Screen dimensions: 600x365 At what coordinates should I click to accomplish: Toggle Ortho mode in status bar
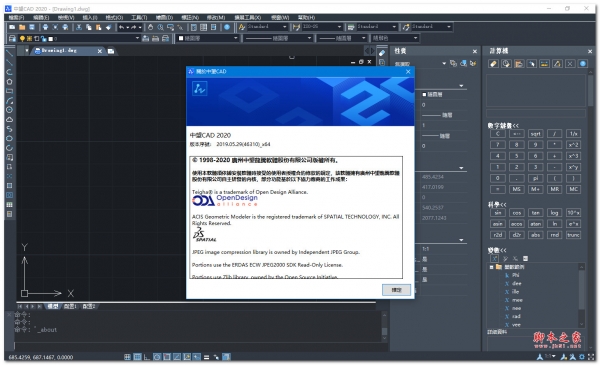coord(147,357)
